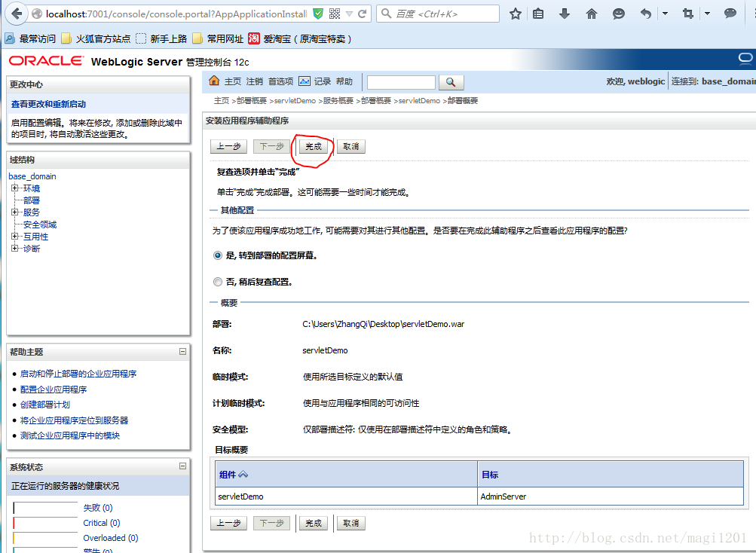
Task: Open 首选项 in the console toolbar
Action: point(280,81)
